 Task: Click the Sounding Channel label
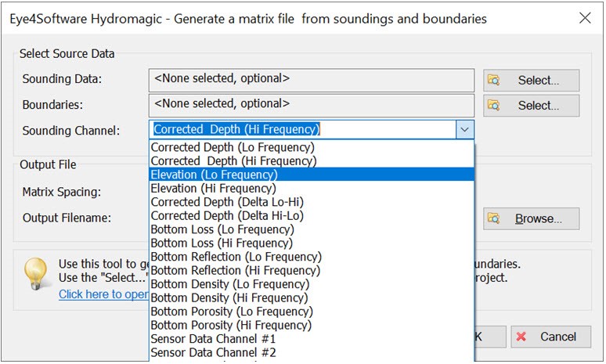(71, 131)
